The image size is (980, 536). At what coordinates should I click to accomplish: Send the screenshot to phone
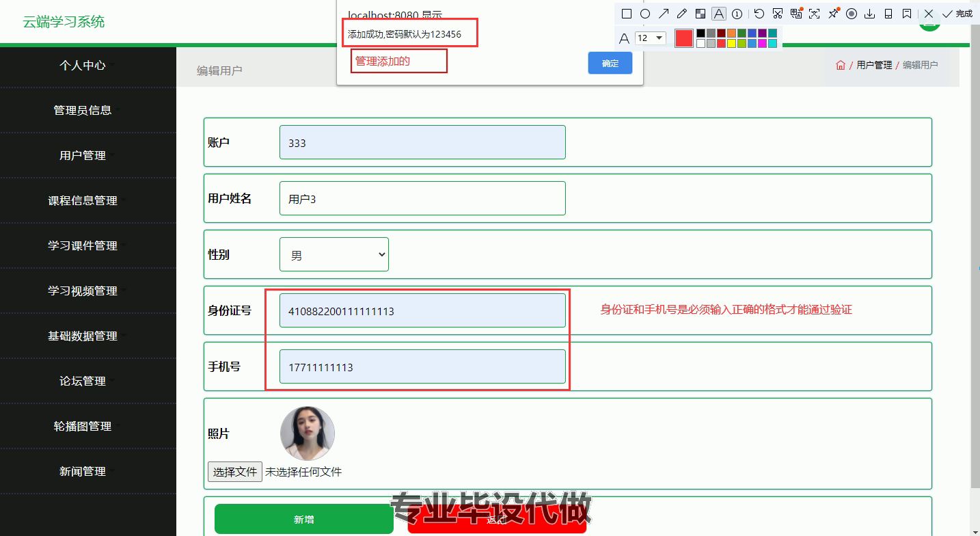point(888,14)
